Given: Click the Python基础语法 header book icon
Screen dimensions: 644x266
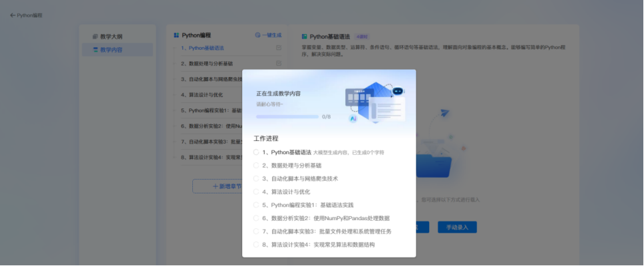Looking at the screenshot, I should pos(304,37).
